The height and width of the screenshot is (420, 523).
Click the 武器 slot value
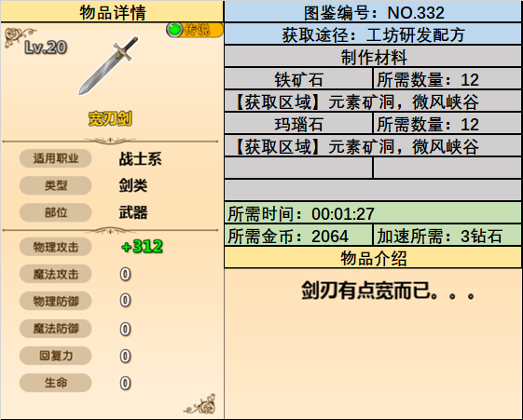[133, 212]
